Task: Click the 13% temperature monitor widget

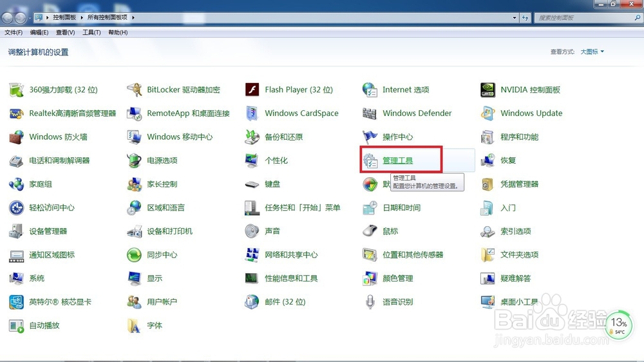Action: (618, 325)
